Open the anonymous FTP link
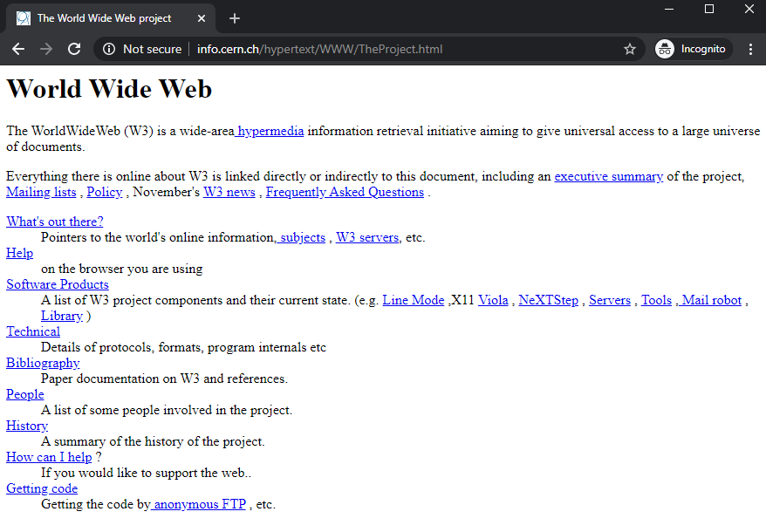766x532 pixels. (x=199, y=504)
